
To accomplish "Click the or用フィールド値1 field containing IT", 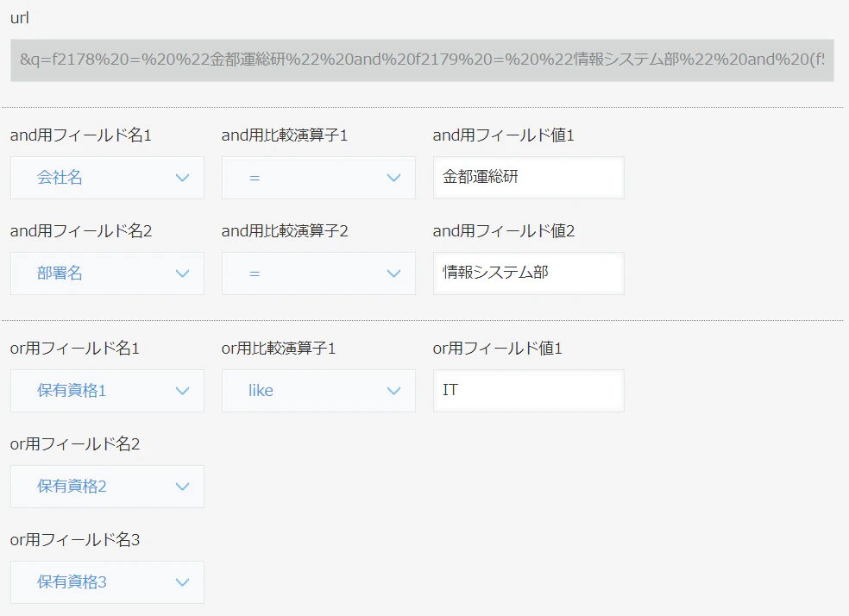I will (528, 391).
